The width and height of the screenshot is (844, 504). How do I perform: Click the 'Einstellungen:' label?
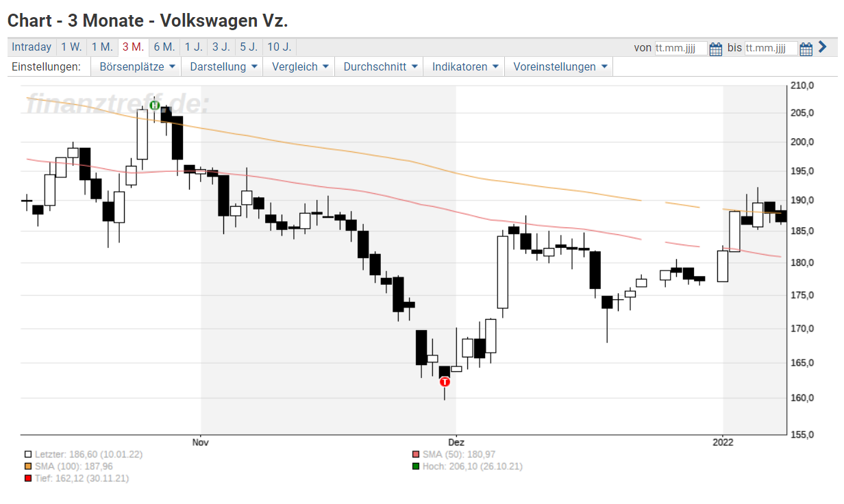(47, 66)
